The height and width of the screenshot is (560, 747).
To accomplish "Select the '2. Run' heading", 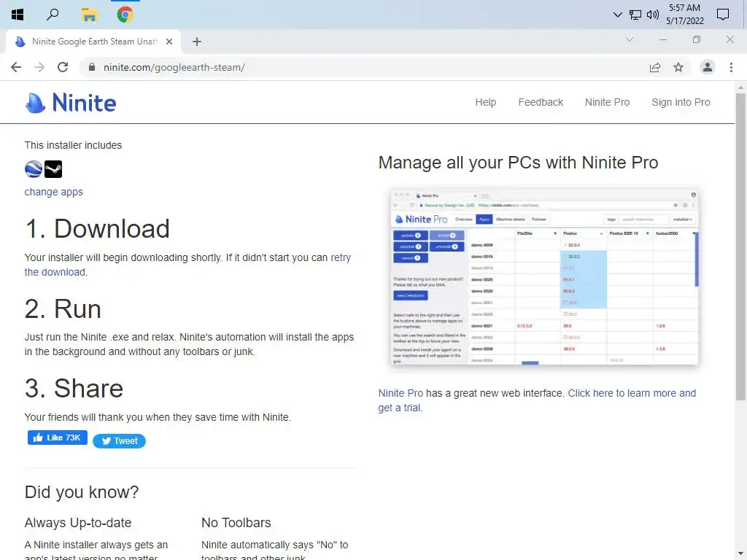I will coord(63,309).
